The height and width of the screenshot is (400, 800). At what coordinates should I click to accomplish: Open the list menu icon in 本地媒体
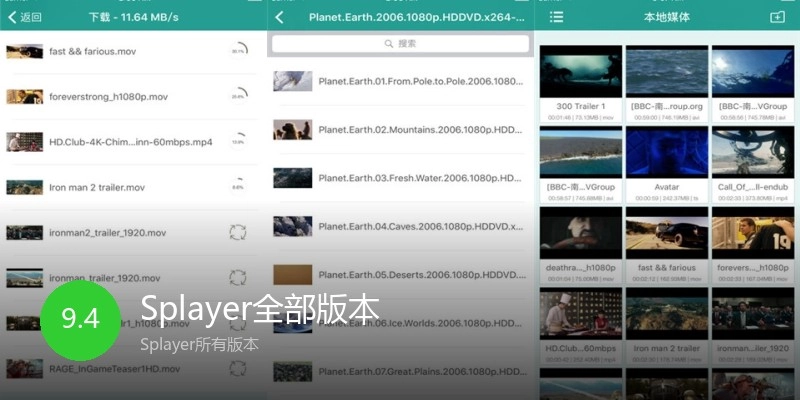click(556, 17)
